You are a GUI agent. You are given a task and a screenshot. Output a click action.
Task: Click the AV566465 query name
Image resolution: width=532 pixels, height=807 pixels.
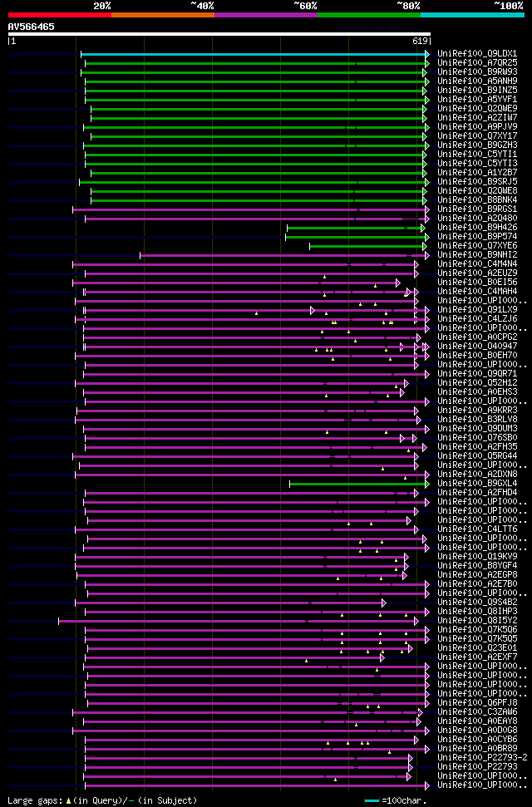[32, 27]
